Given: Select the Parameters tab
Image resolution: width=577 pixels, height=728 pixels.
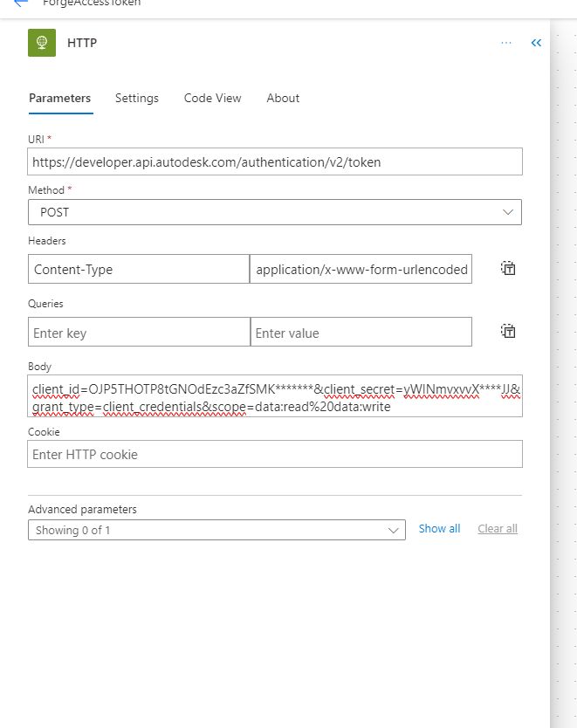Looking at the screenshot, I should [x=60, y=98].
